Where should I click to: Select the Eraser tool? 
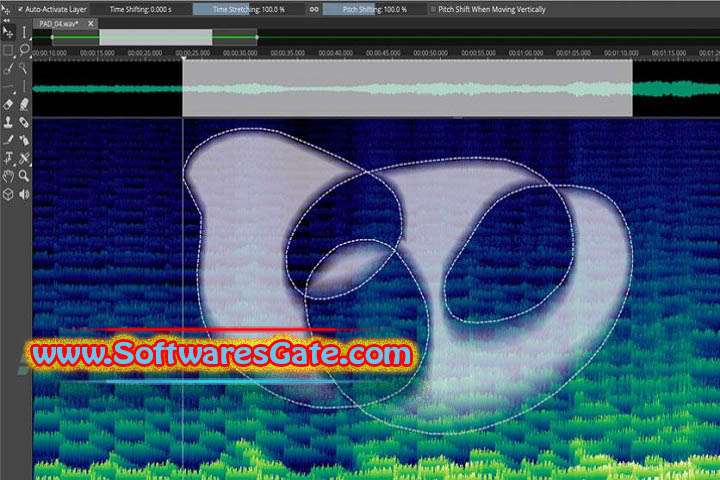tap(8, 104)
